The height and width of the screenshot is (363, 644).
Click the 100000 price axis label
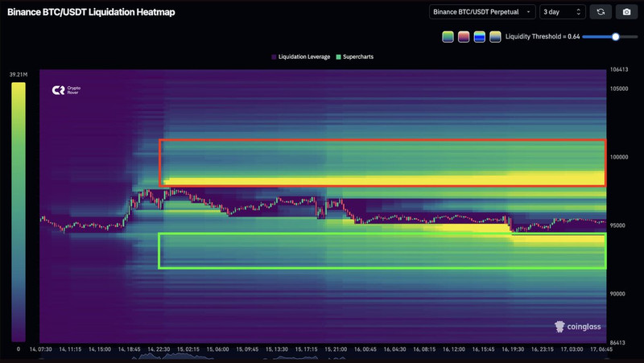click(x=619, y=158)
